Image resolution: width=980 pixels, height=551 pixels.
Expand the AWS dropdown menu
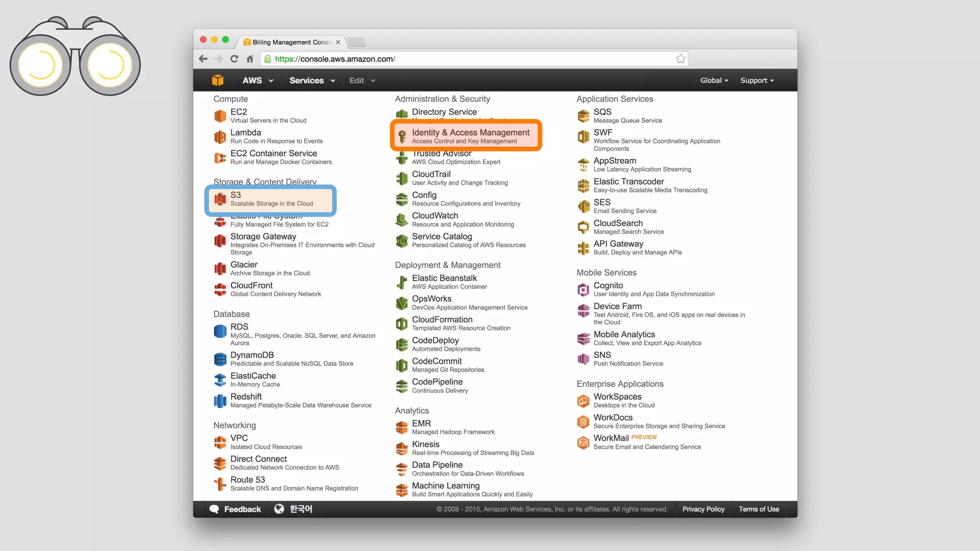257,80
